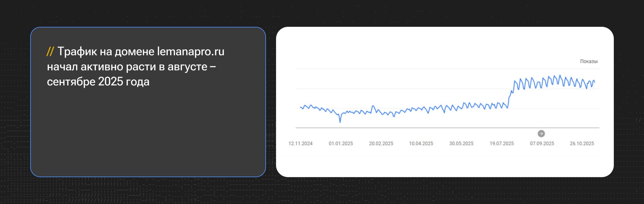Pick the 19.07.2025 date label
This screenshot has width=644, height=204.
click(501, 143)
